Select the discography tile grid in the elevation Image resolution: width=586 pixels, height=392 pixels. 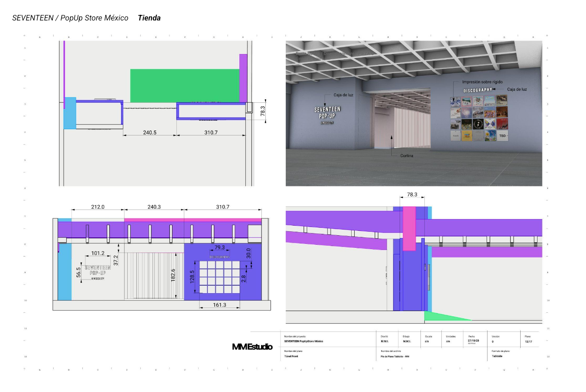click(x=220, y=277)
